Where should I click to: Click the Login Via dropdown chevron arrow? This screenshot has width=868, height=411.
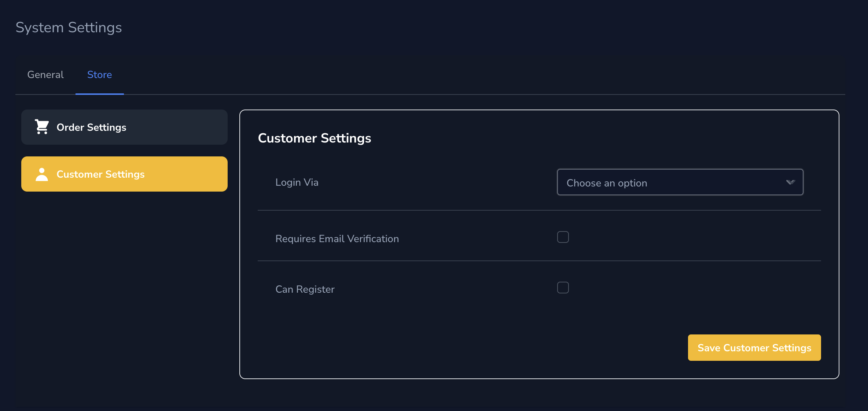point(790,182)
